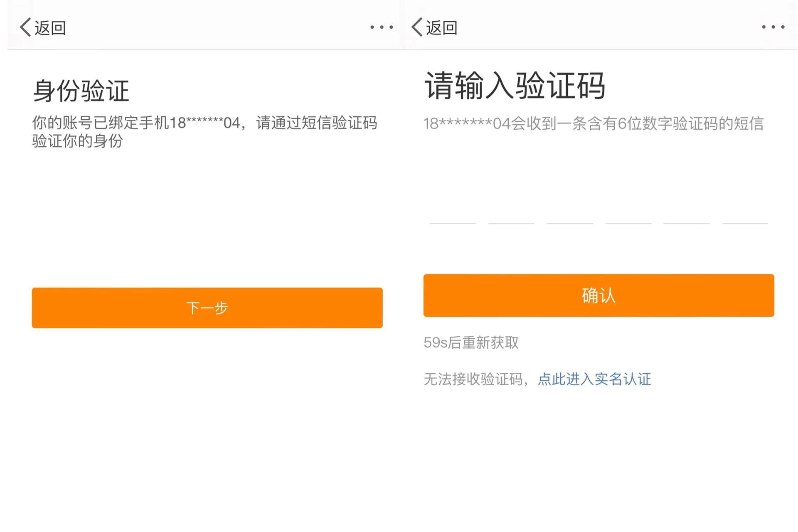Click the 59s后重新获取 resend countdown text
The image size is (798, 532).
tap(471, 342)
